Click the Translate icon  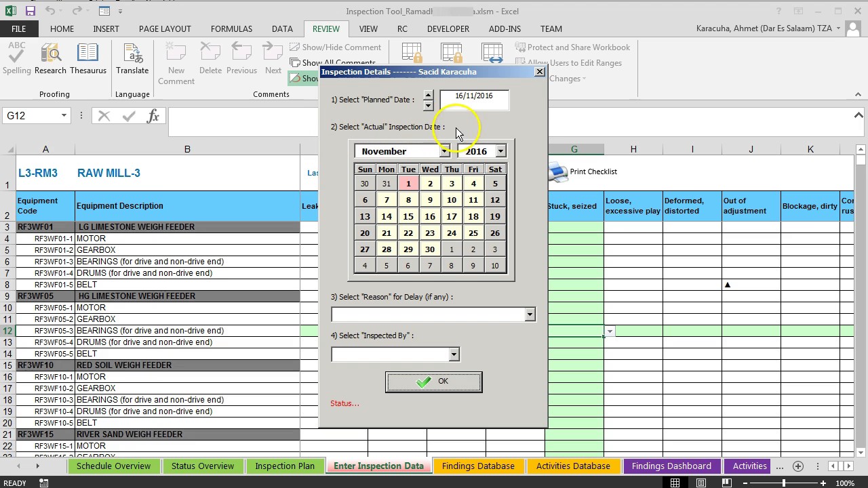point(132,58)
